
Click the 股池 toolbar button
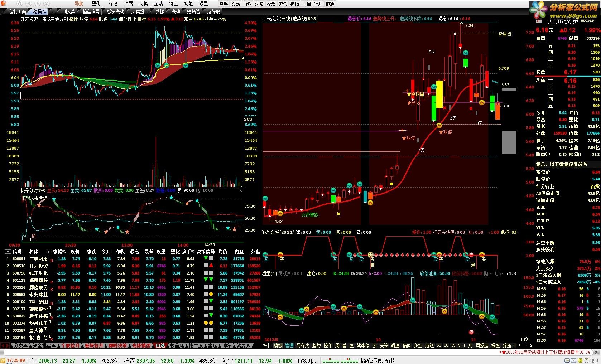click(330, 4)
